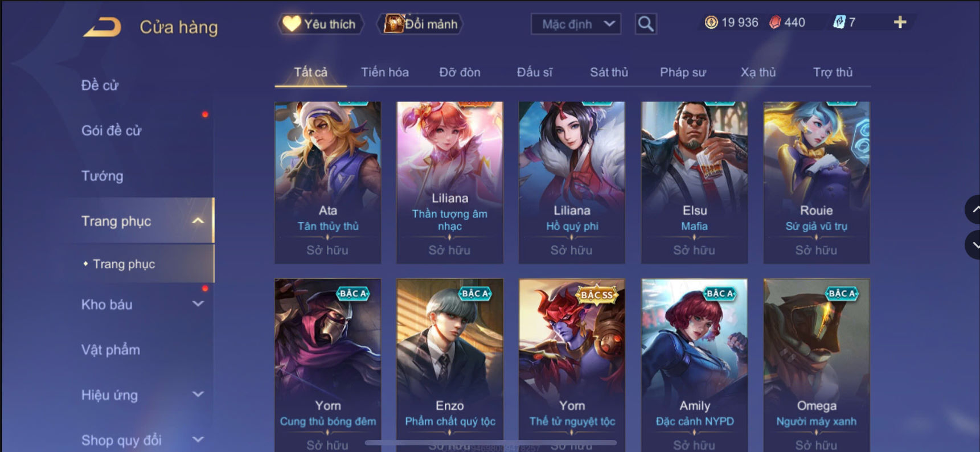Open Gói đề cử in sidebar
This screenshot has height=452, width=980.
click(112, 130)
